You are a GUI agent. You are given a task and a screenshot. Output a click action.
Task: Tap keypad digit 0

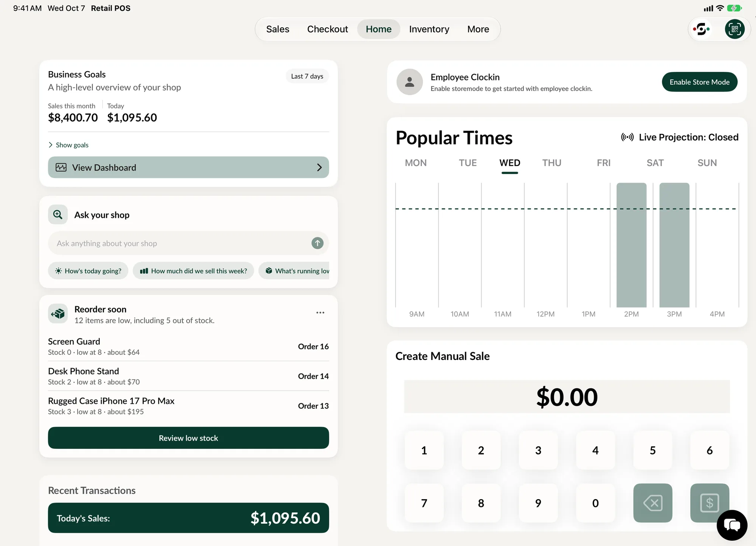[x=595, y=503]
